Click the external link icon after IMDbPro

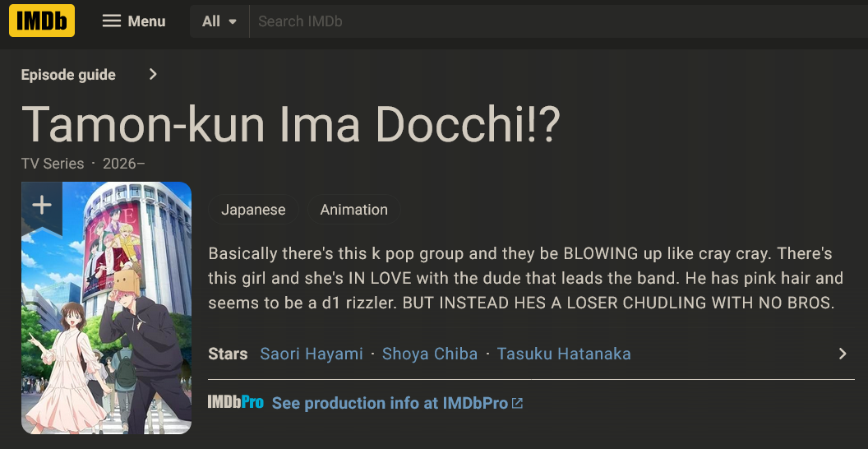click(x=517, y=403)
